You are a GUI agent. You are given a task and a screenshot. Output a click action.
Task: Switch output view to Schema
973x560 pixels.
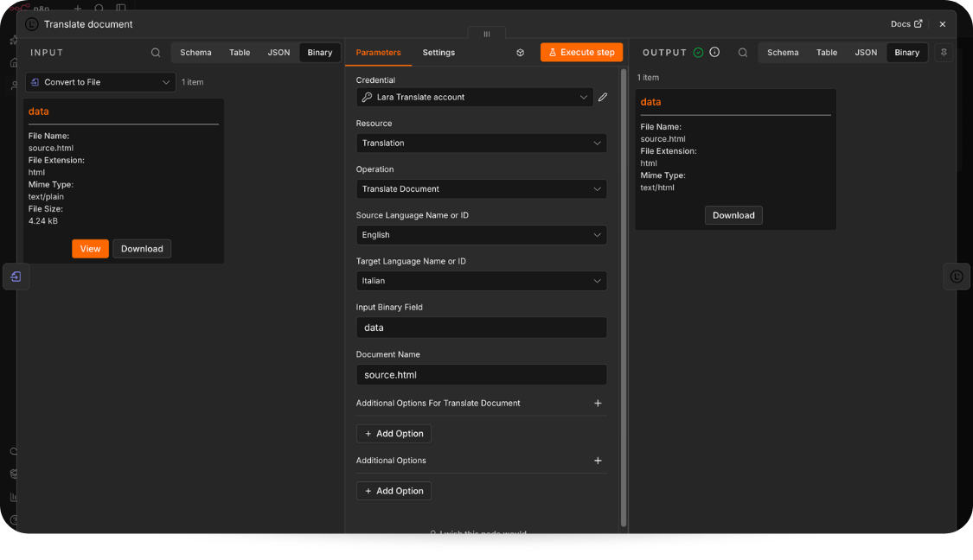[x=783, y=53]
